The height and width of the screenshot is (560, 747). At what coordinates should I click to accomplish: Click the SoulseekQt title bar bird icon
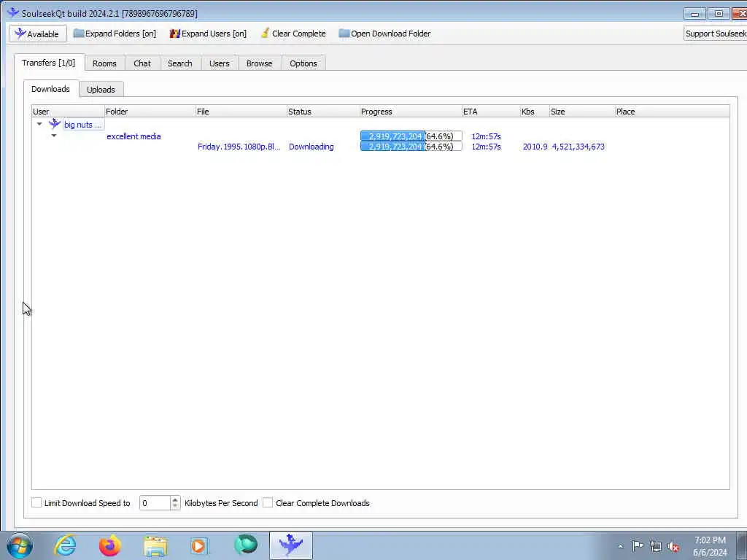(x=13, y=13)
